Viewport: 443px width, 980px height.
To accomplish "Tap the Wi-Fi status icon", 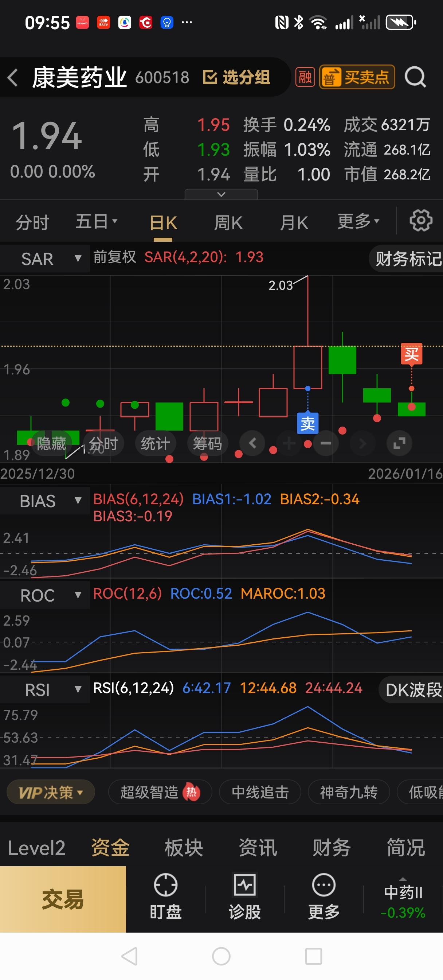I will (319, 23).
